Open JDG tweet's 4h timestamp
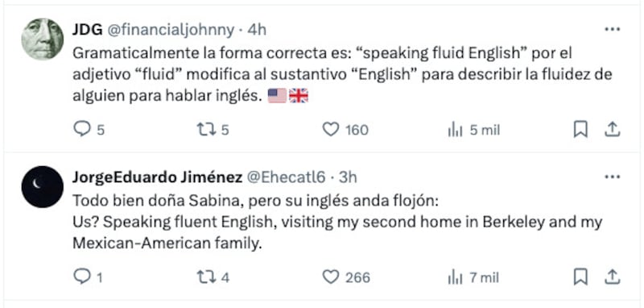 (x=257, y=30)
